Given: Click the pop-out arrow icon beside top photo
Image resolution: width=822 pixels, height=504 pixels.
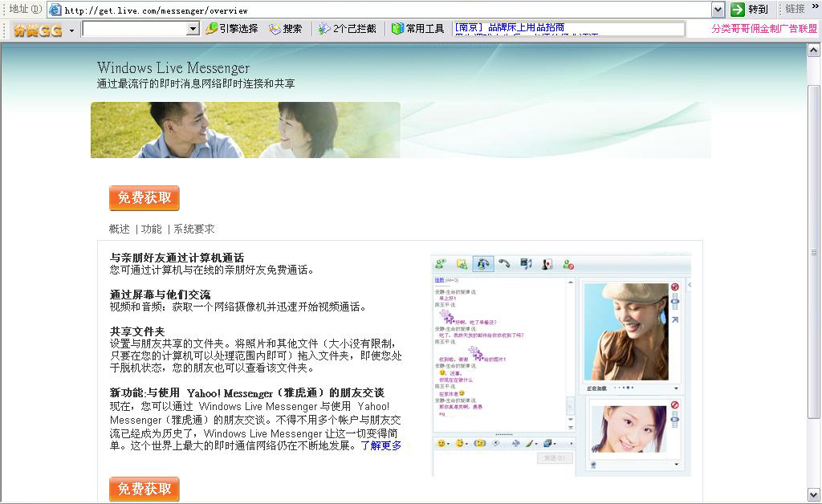Looking at the screenshot, I should pos(674,319).
